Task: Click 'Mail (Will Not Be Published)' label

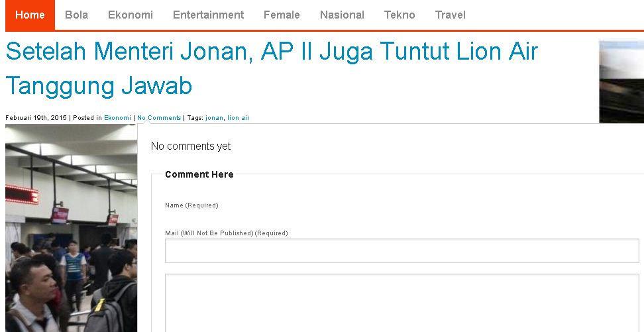Action: click(x=227, y=233)
